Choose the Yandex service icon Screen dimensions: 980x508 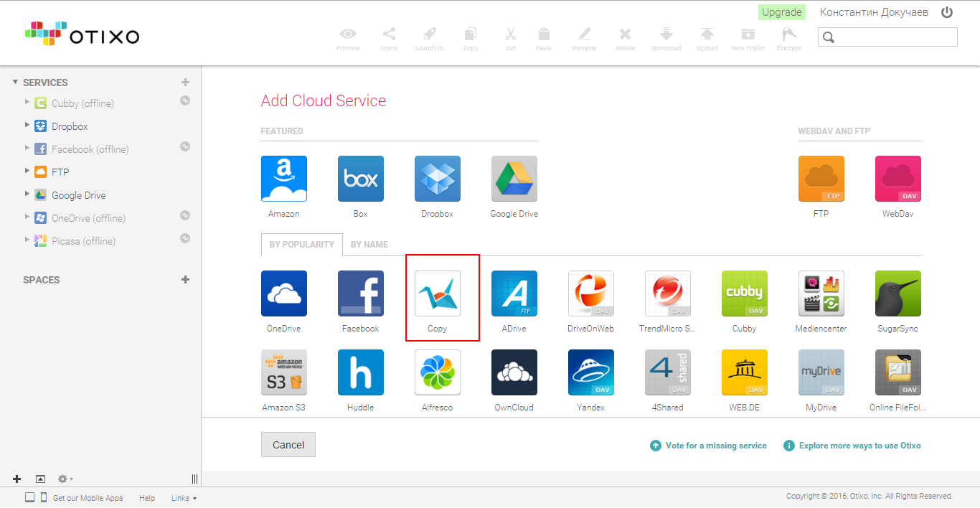(591, 372)
